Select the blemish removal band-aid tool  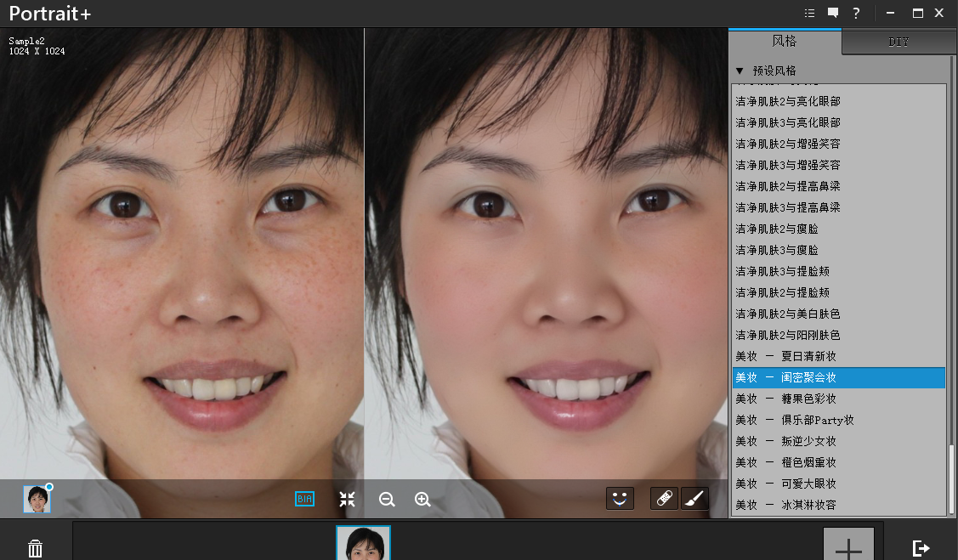pos(664,499)
